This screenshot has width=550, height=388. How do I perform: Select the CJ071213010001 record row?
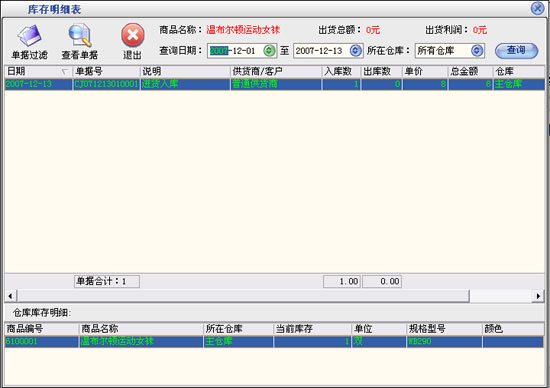[x=274, y=84]
